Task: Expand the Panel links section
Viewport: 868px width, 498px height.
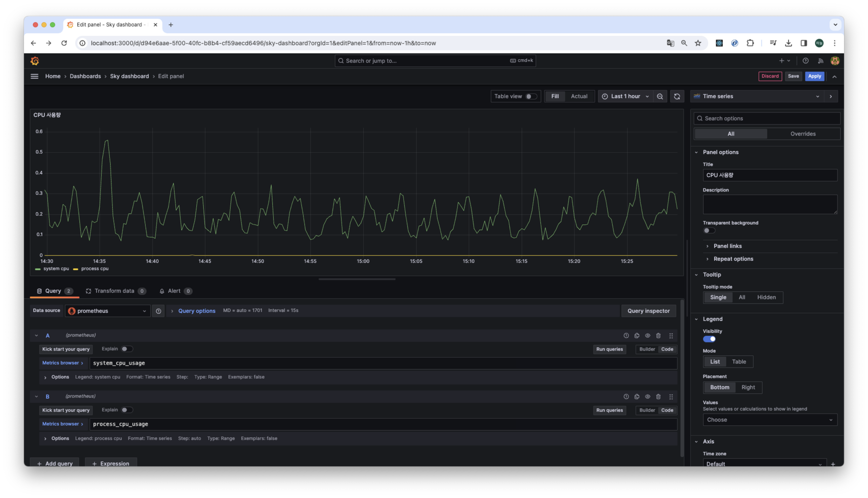Action: [x=727, y=246]
